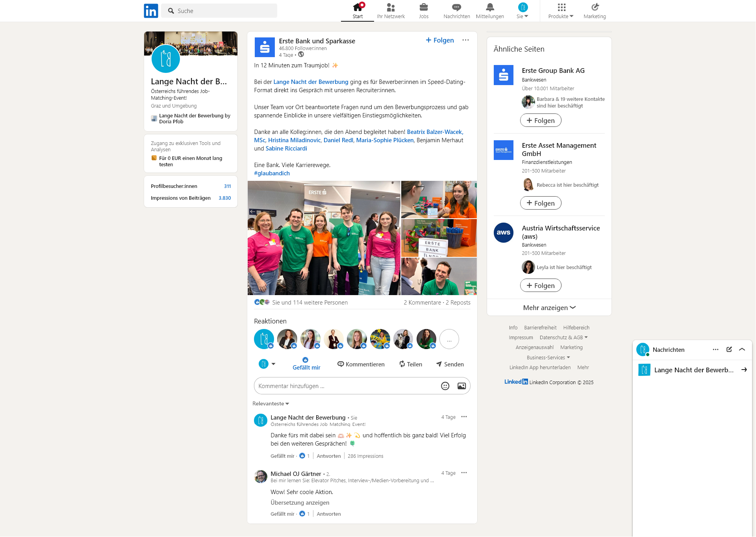
Task: Expand the Relevanteste sort dropdown
Action: (x=271, y=404)
